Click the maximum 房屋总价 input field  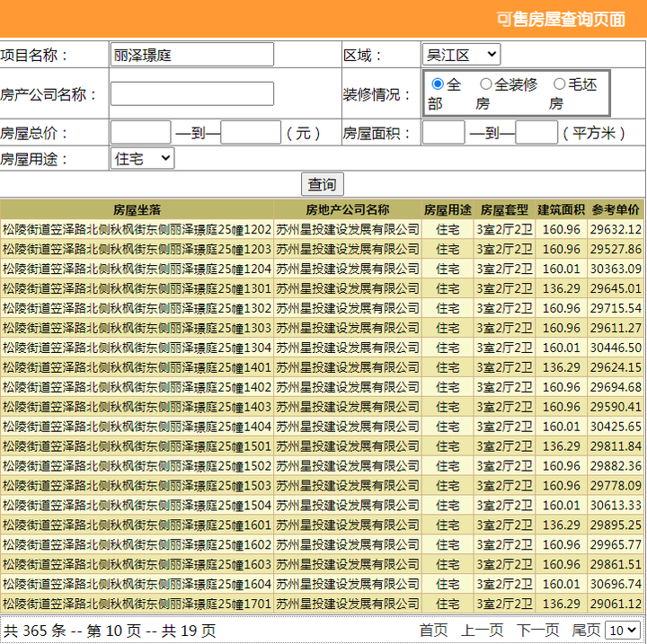tap(251, 132)
